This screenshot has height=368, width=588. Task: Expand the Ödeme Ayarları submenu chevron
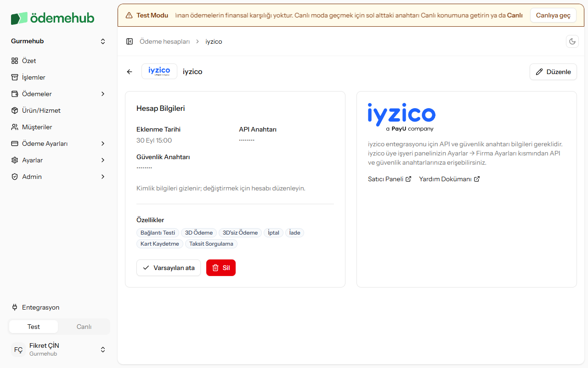coord(103,144)
